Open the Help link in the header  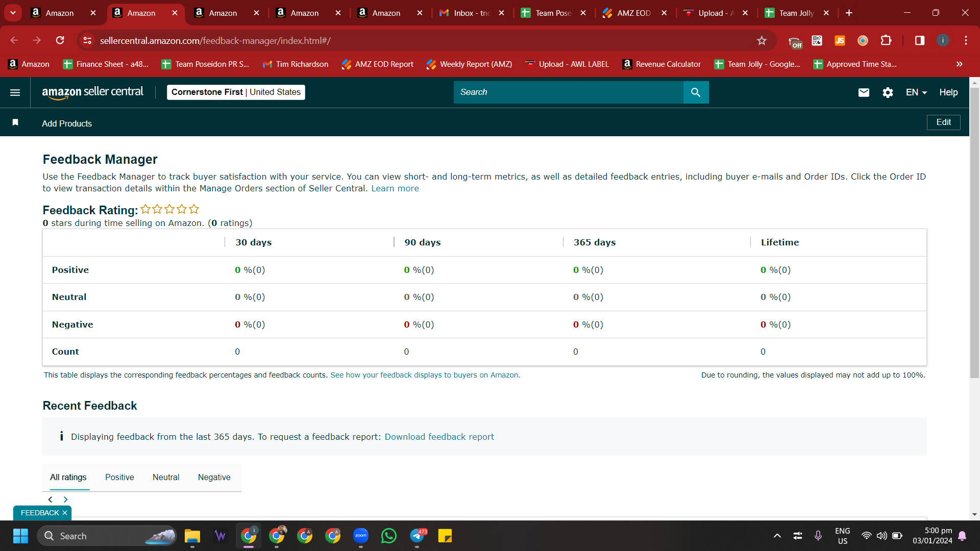[948, 92]
